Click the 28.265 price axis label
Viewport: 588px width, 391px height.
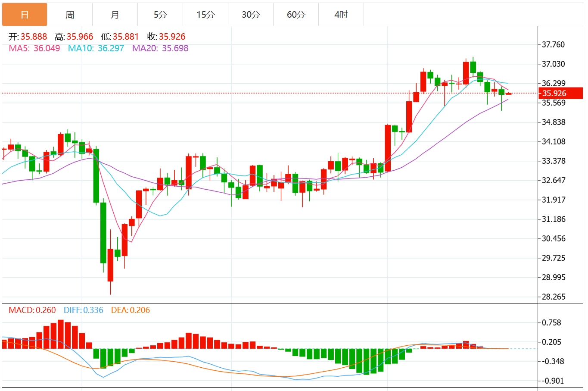(553, 297)
